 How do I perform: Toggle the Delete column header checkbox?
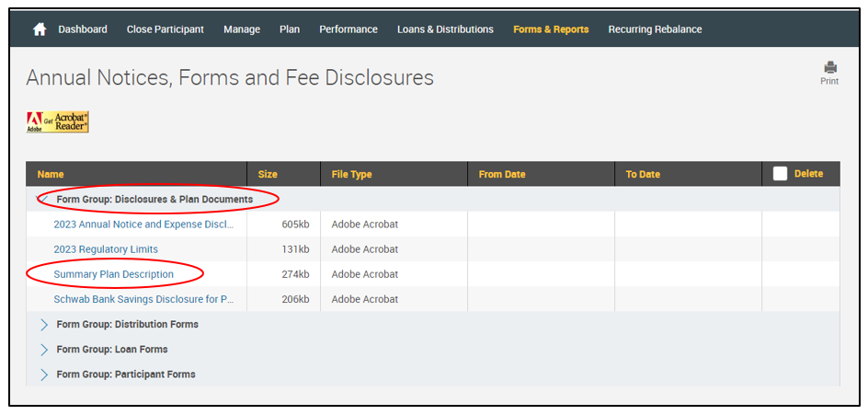[x=780, y=174]
